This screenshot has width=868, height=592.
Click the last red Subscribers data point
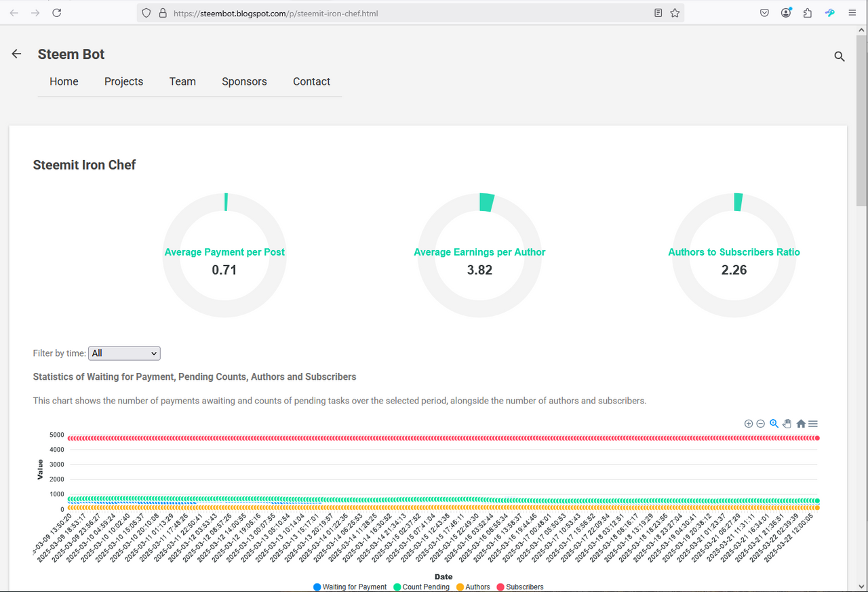[x=817, y=438]
